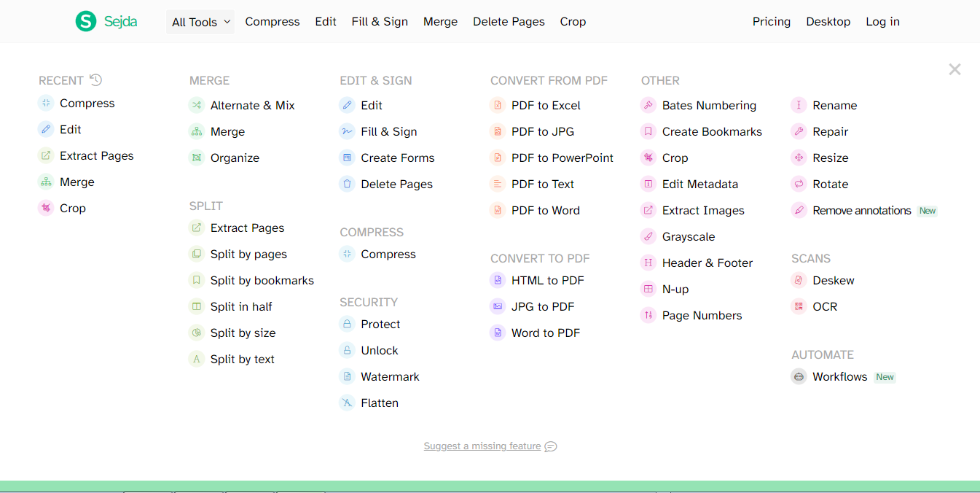
Task: Click the OCR icon
Action: tap(799, 306)
